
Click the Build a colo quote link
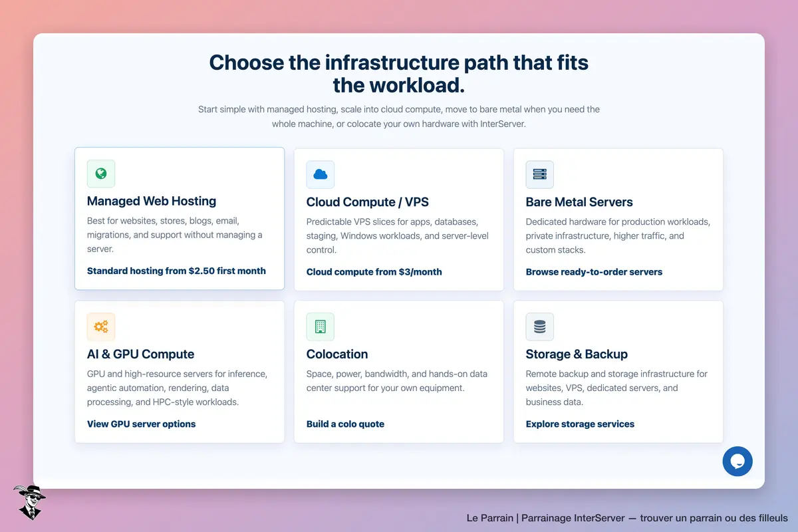click(345, 424)
